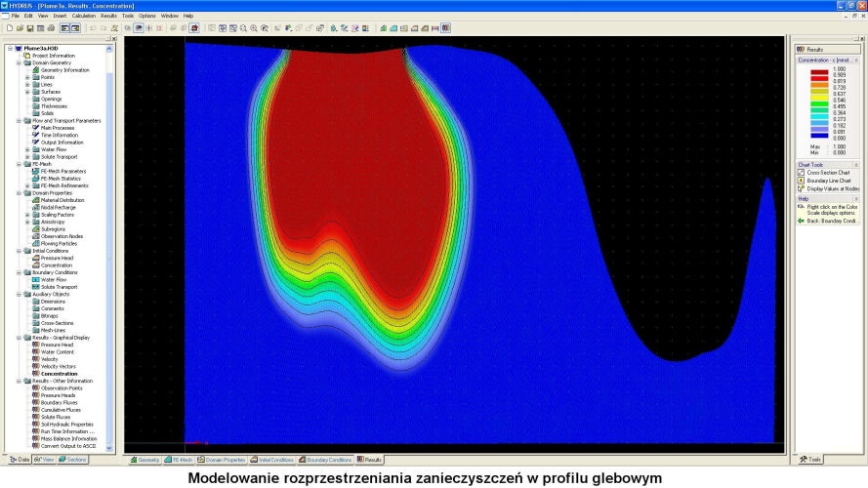
Task: Click the Back: Boundary Conditions link
Action: (x=831, y=222)
